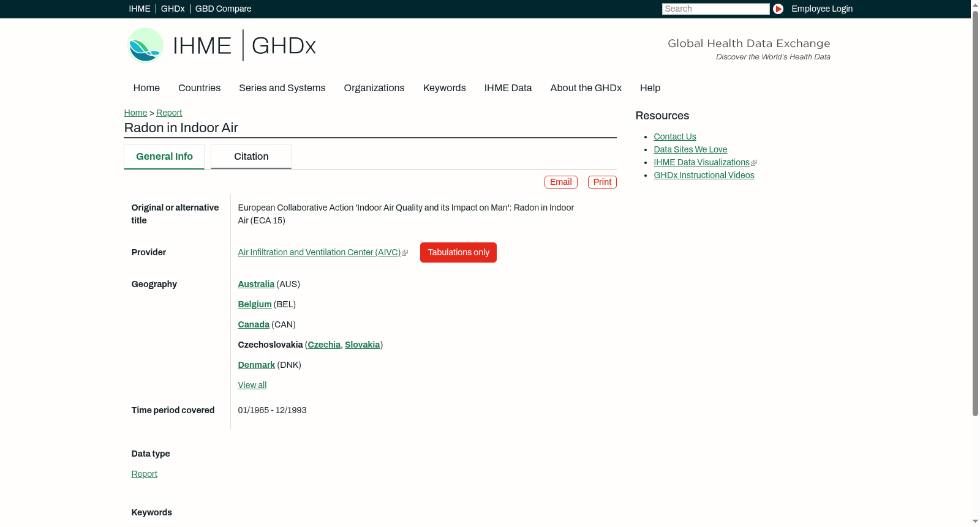Click the Radon in Indoor Air heading

point(181,127)
